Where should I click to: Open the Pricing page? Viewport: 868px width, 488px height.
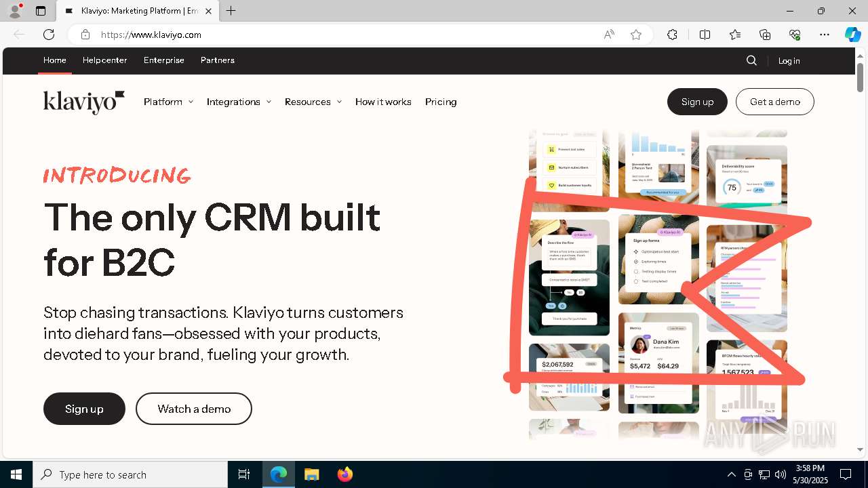click(x=441, y=102)
